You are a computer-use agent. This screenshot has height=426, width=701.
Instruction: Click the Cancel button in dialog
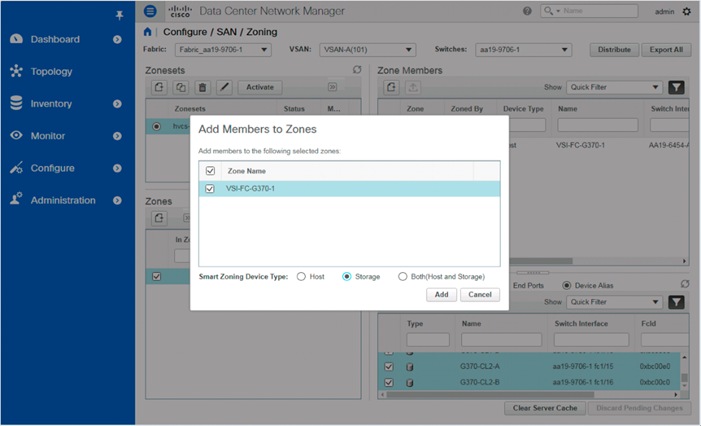(480, 295)
